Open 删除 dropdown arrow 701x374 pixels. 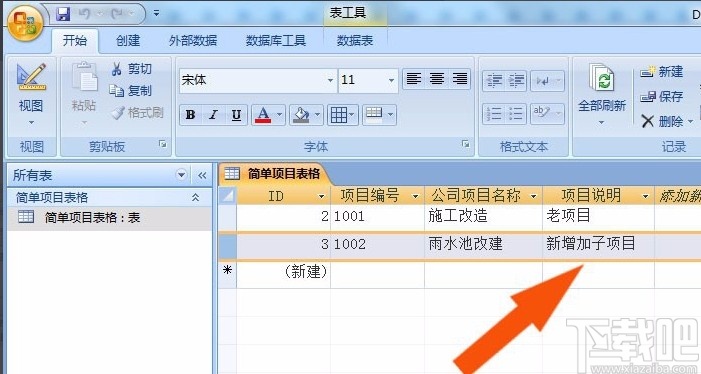(690, 121)
